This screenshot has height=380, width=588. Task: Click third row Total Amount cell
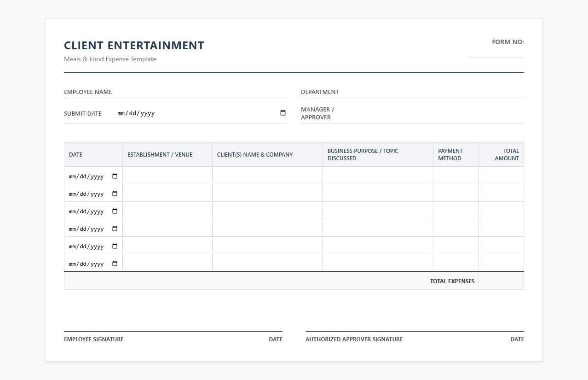[x=501, y=210]
